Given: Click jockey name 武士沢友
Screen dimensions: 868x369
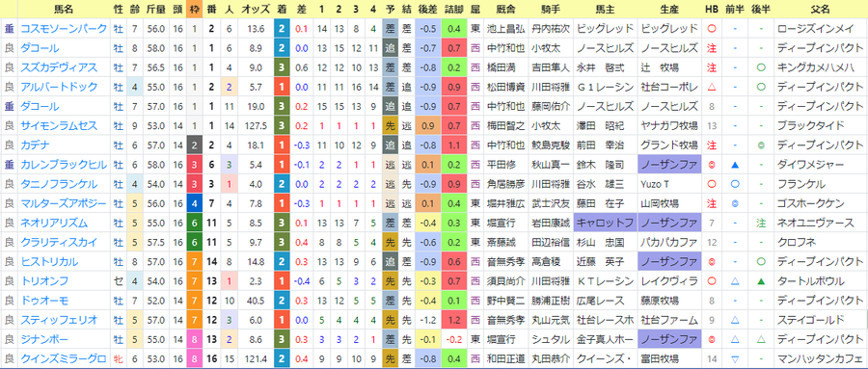Looking at the screenshot, I should tap(551, 203).
